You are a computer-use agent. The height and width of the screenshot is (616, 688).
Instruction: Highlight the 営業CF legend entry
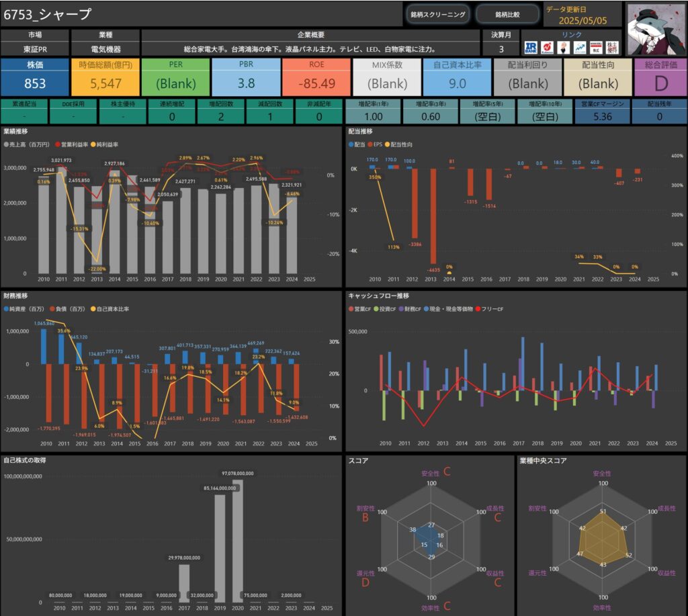click(360, 309)
